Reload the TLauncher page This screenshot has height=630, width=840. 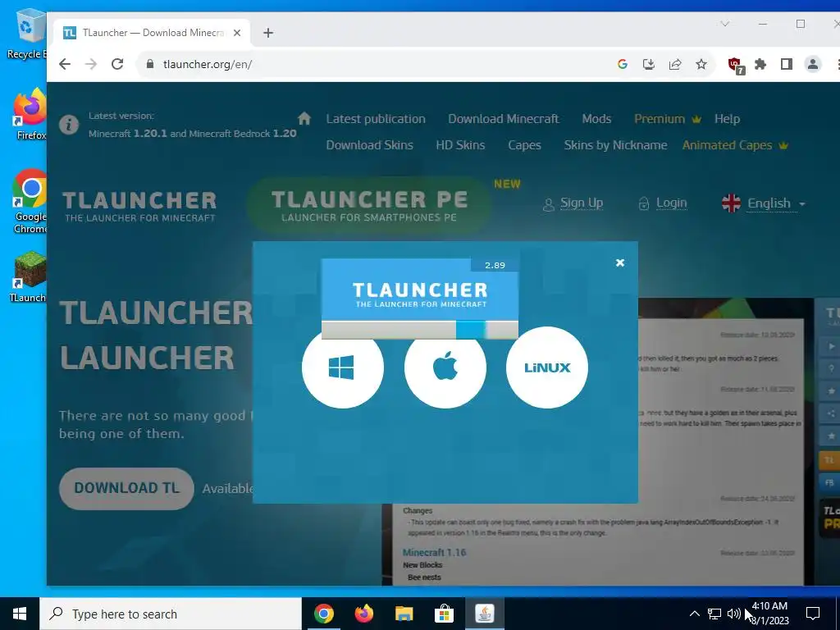(117, 64)
